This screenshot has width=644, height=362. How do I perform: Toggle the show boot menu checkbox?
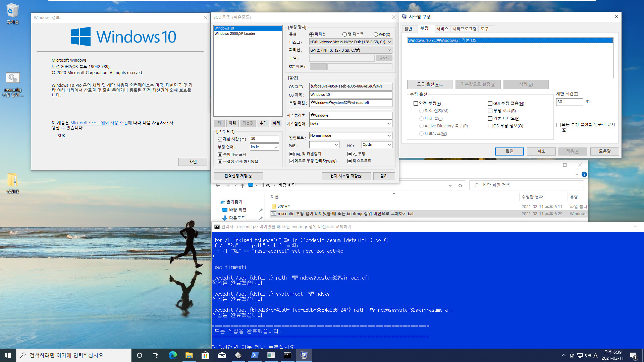tap(220, 155)
